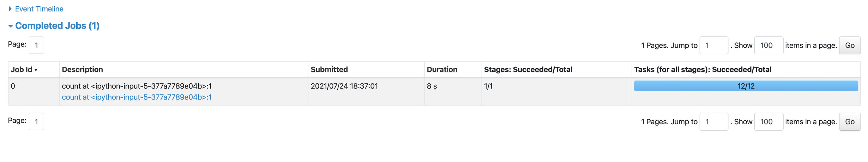The image size is (868, 162).
Task: Select page 1 in the top pagination
Action: pyautogui.click(x=36, y=45)
